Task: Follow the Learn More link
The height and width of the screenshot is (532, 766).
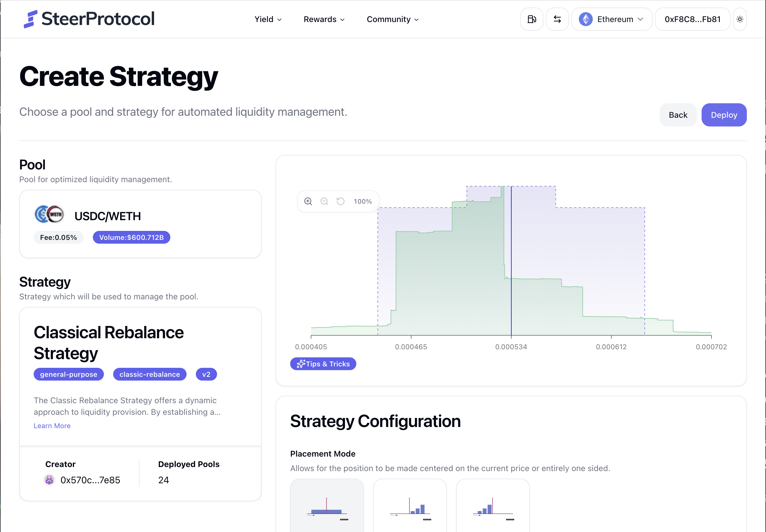Action: point(52,426)
